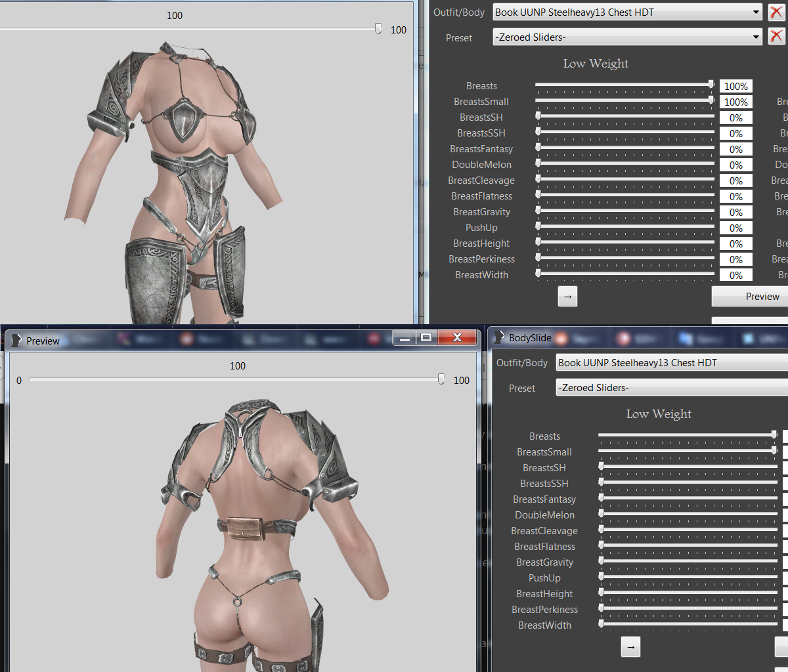The height and width of the screenshot is (672, 788).
Task: Click weight slider in bottom Preview window
Action: coord(237,379)
